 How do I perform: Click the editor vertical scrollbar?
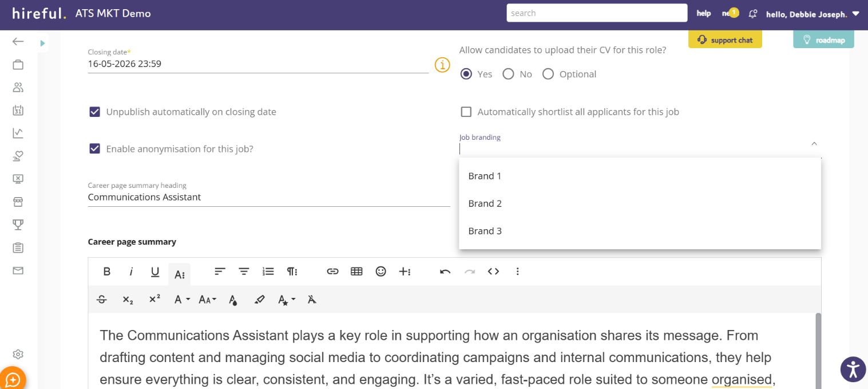click(818, 351)
